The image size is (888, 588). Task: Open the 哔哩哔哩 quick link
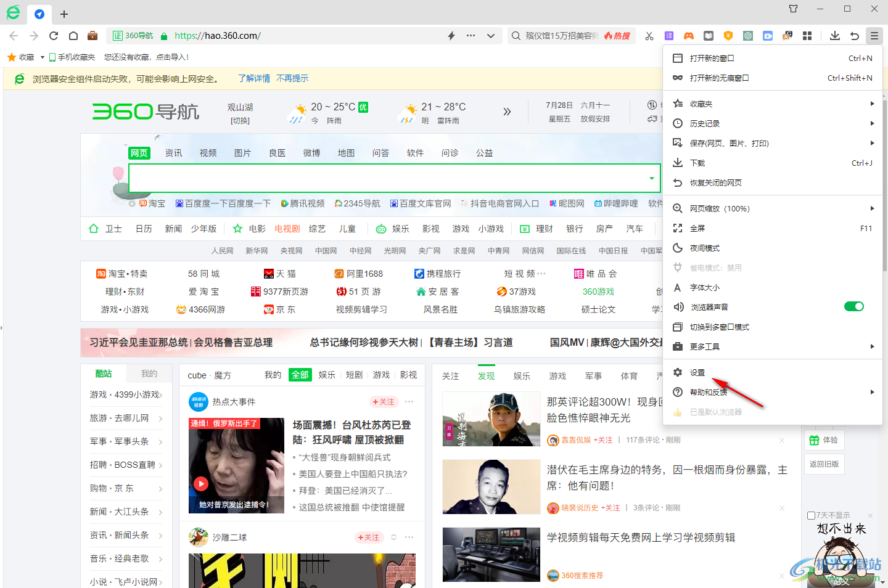tap(616, 203)
